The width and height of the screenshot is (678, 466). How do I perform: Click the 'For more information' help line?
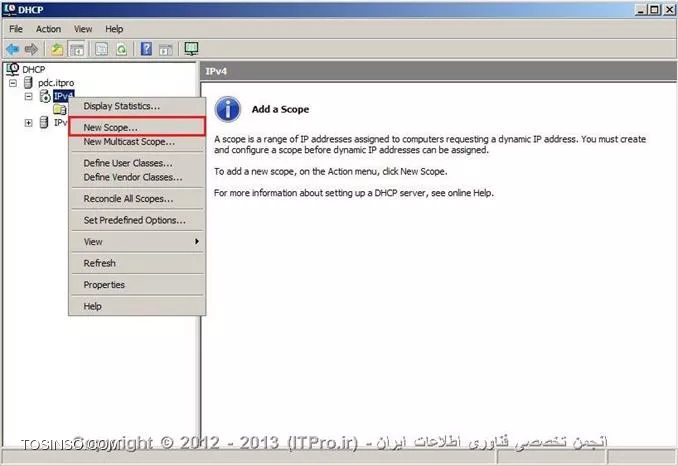click(x=354, y=193)
